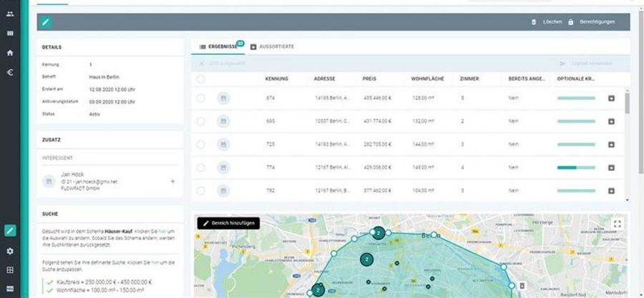Click the settings gear in sidebar
Viewport: 644px width, 298px height.
pos(10,251)
